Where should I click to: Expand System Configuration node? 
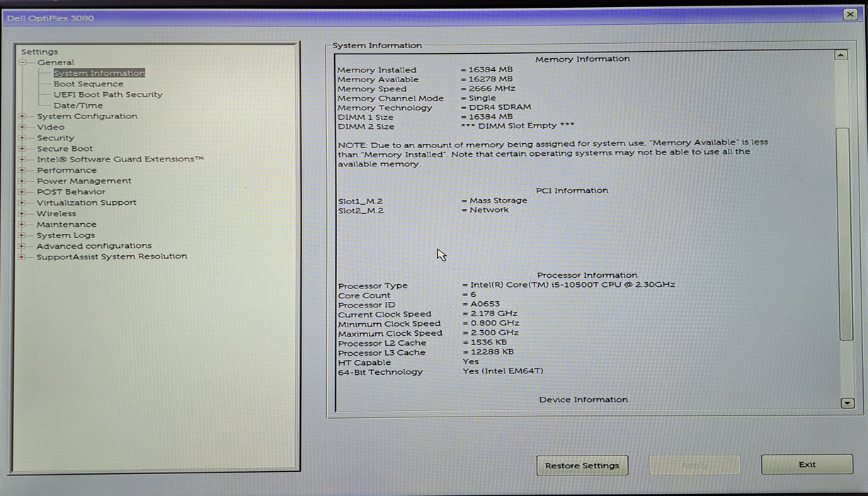(x=23, y=116)
